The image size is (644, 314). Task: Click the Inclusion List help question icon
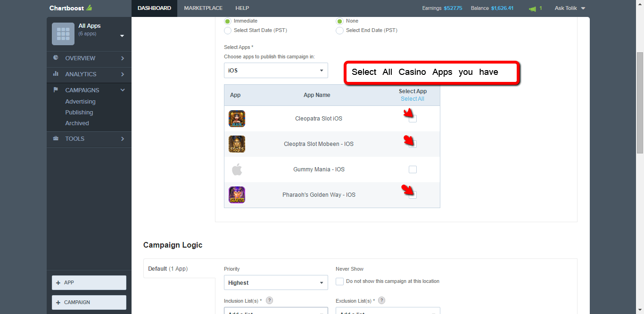(270, 300)
